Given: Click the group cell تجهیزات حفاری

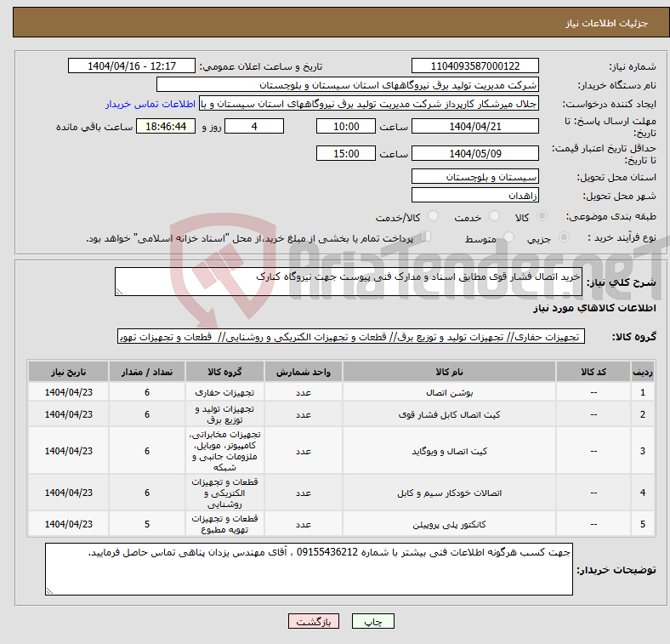Looking at the screenshot, I should click(224, 392).
